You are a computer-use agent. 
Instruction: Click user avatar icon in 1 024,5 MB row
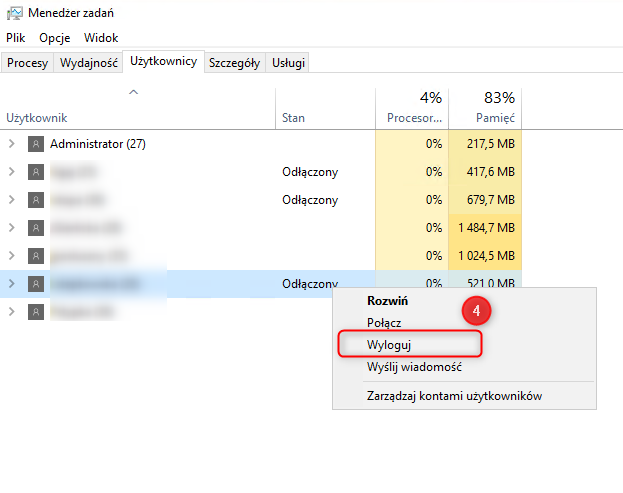pos(36,255)
